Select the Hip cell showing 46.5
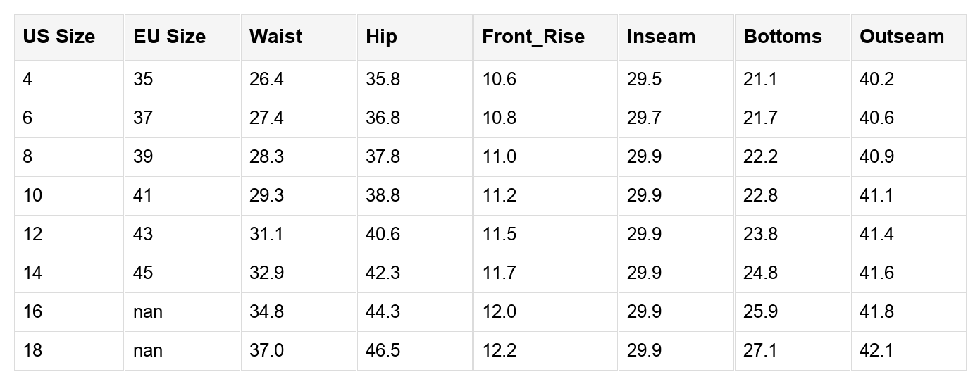Screen dimensions: 980x384 [x=383, y=350]
